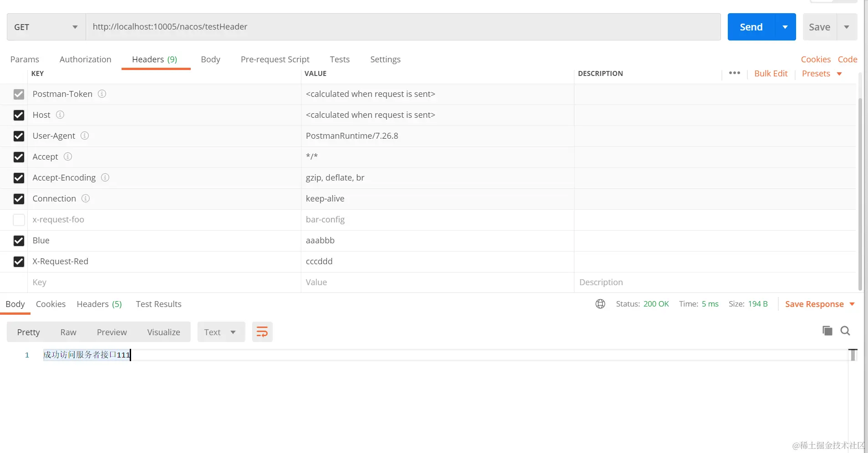Click the response text line 1

tap(86, 355)
